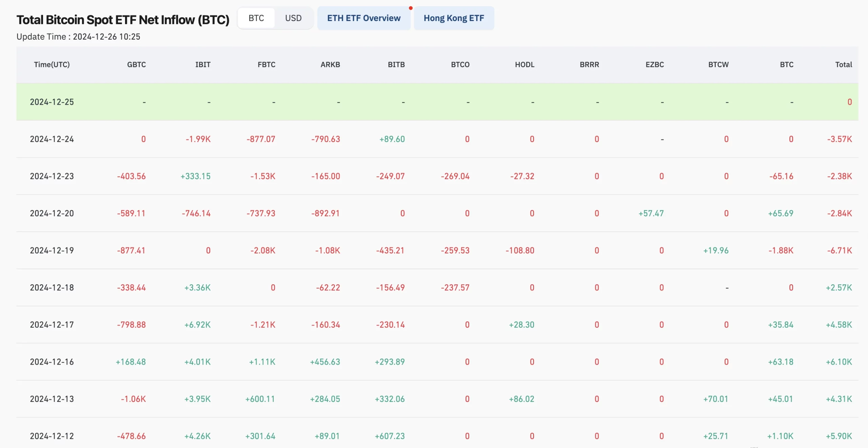Viewport: 868px width, 448px height.
Task: Click the +28.30 HODL value
Action: pyautogui.click(x=521, y=325)
